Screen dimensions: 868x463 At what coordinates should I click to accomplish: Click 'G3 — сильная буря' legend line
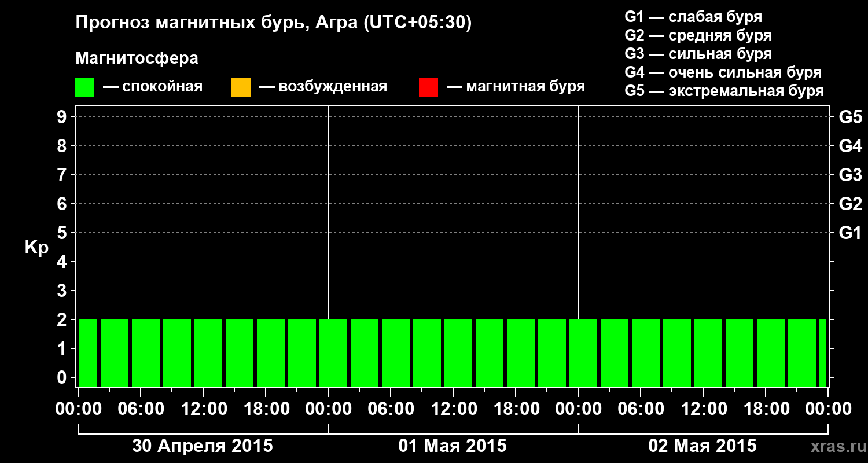[x=698, y=53]
